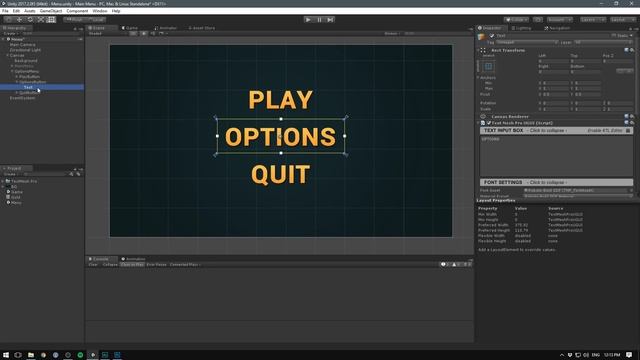Switch to the Animation tab beside Console
Screen dimensions: 640x360
coord(133,259)
